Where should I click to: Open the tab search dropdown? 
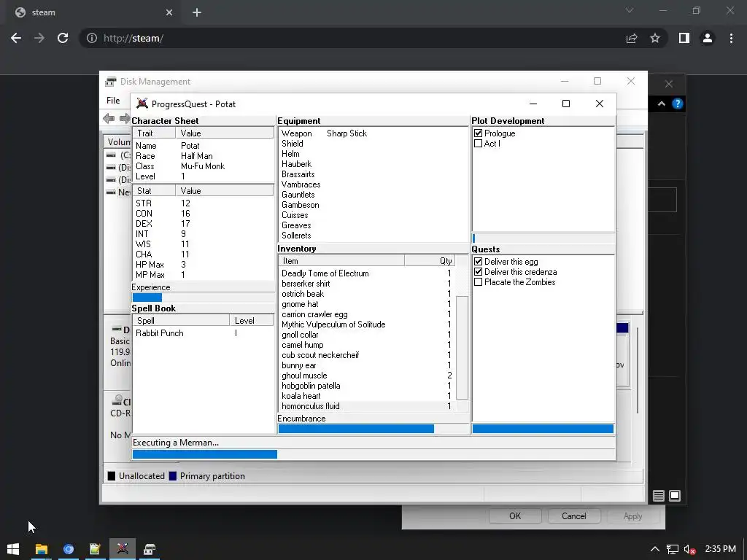coord(630,10)
